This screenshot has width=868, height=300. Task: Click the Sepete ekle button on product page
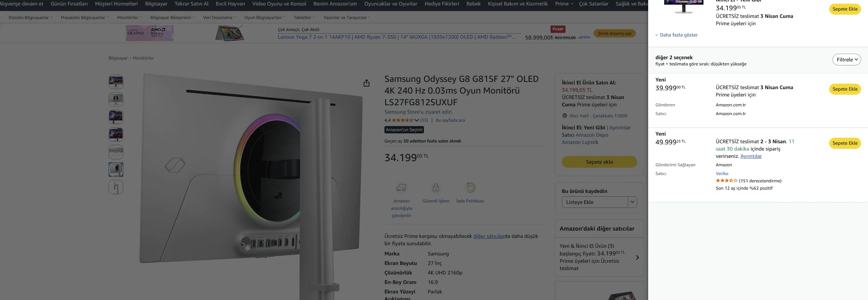point(600,162)
